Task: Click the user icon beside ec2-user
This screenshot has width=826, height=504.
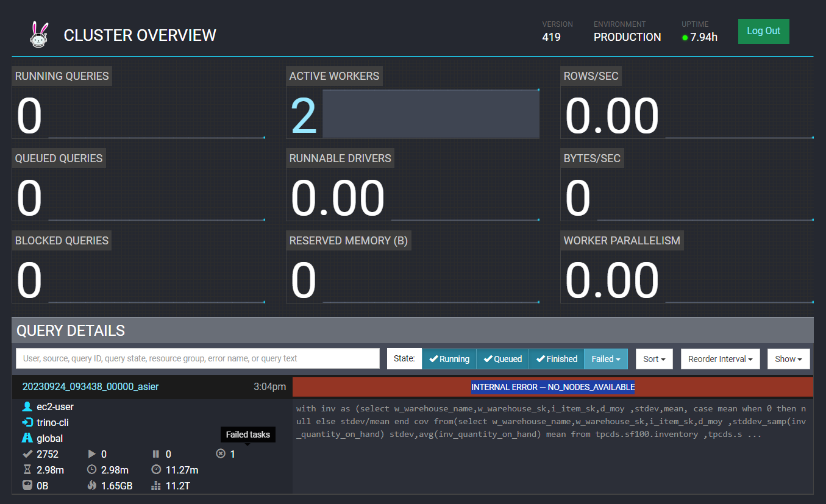Action: [x=27, y=406]
